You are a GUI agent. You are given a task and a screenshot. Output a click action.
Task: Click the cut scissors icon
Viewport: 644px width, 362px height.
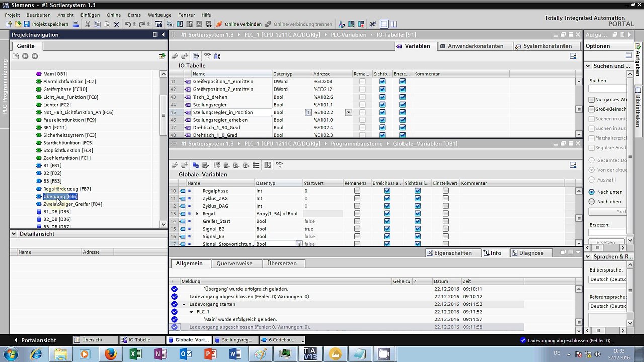[87, 24]
